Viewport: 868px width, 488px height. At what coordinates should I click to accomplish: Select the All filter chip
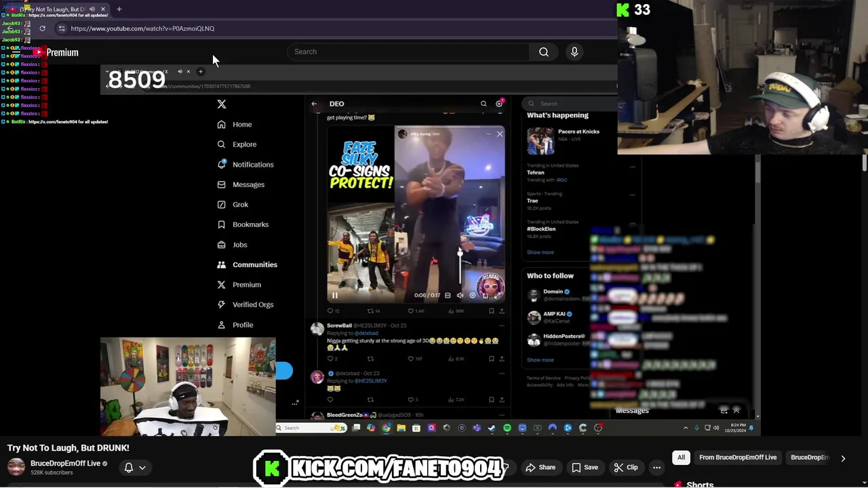(x=681, y=457)
